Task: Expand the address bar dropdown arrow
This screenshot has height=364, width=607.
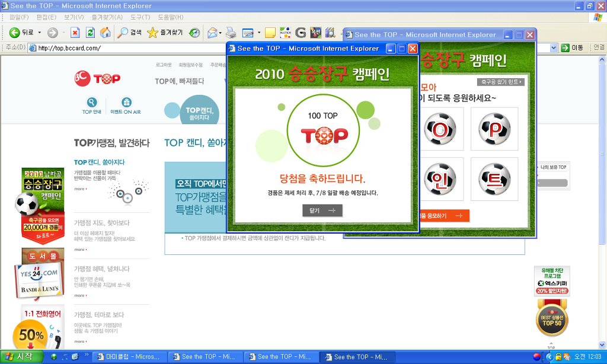Action: [x=554, y=48]
